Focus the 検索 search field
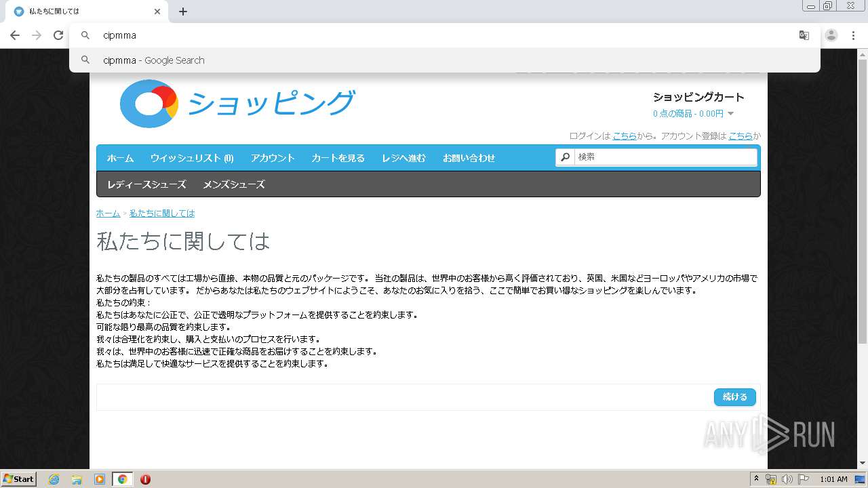The image size is (868, 488). point(665,157)
